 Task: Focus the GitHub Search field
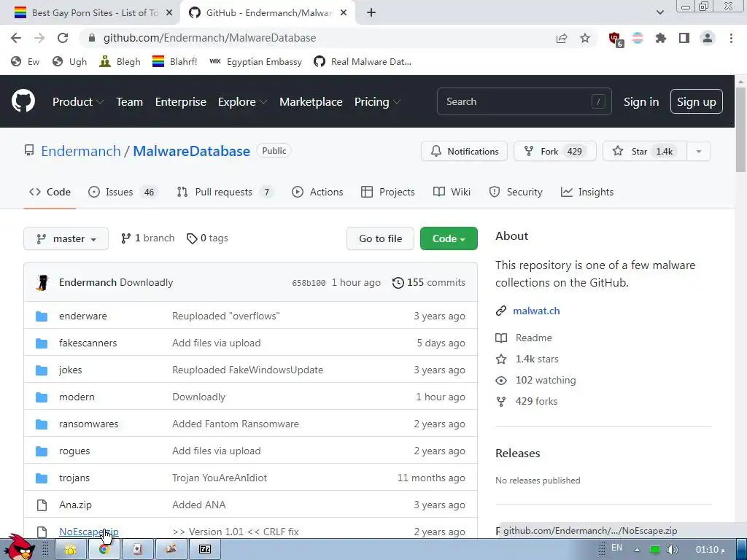click(524, 101)
